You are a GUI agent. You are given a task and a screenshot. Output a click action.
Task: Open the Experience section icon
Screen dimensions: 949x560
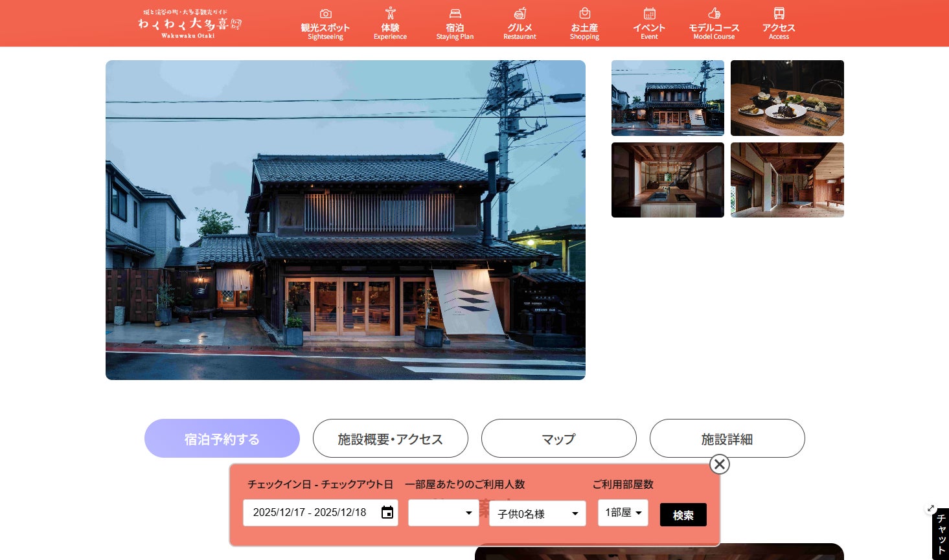391,13
